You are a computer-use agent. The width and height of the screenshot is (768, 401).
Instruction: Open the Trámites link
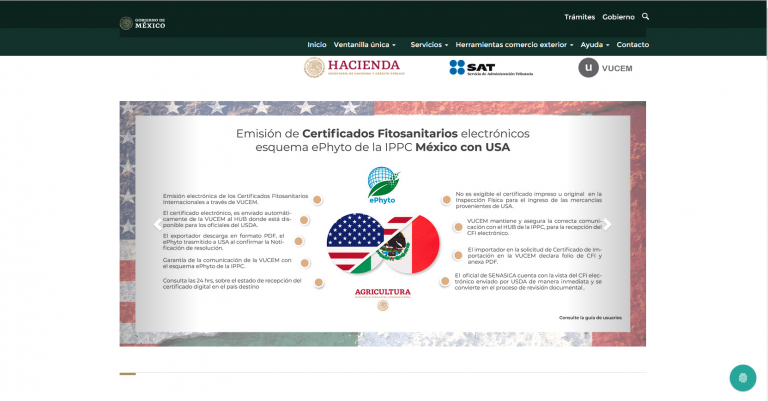point(579,17)
